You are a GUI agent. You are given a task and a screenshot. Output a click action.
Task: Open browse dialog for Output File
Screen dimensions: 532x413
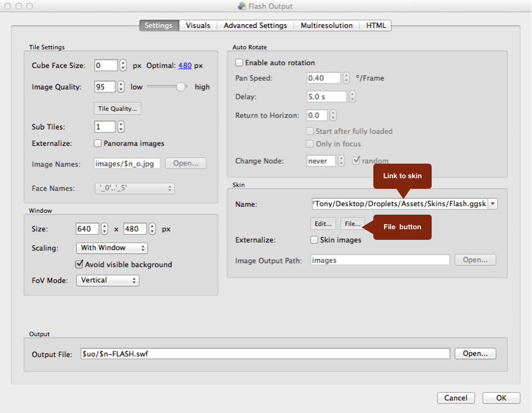(475, 354)
